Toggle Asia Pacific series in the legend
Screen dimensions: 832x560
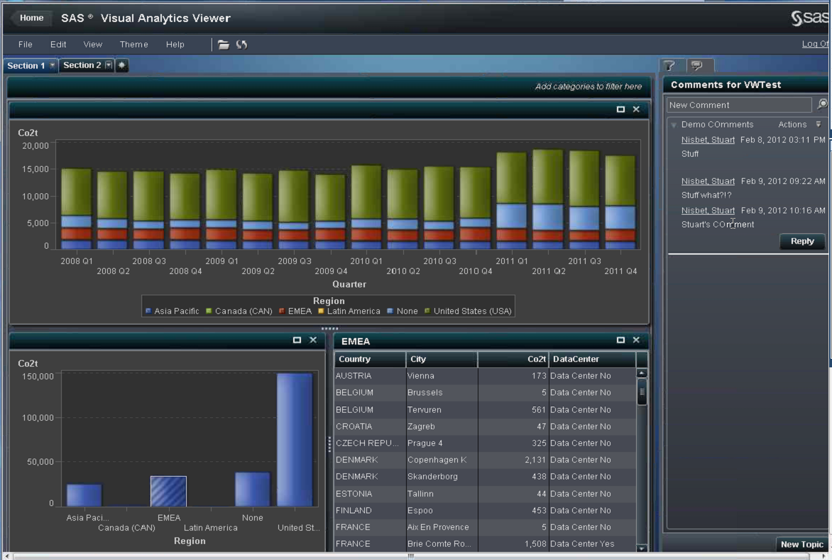point(175,311)
